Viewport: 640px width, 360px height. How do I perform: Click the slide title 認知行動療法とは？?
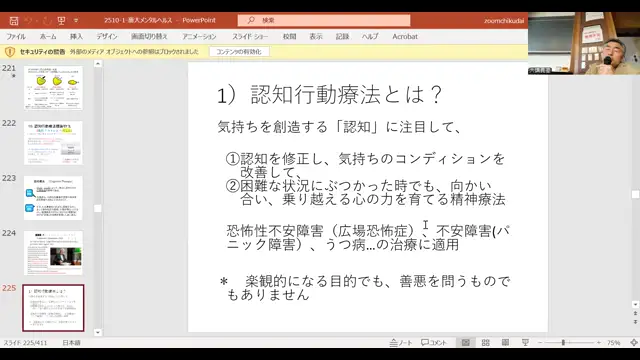[329, 95]
